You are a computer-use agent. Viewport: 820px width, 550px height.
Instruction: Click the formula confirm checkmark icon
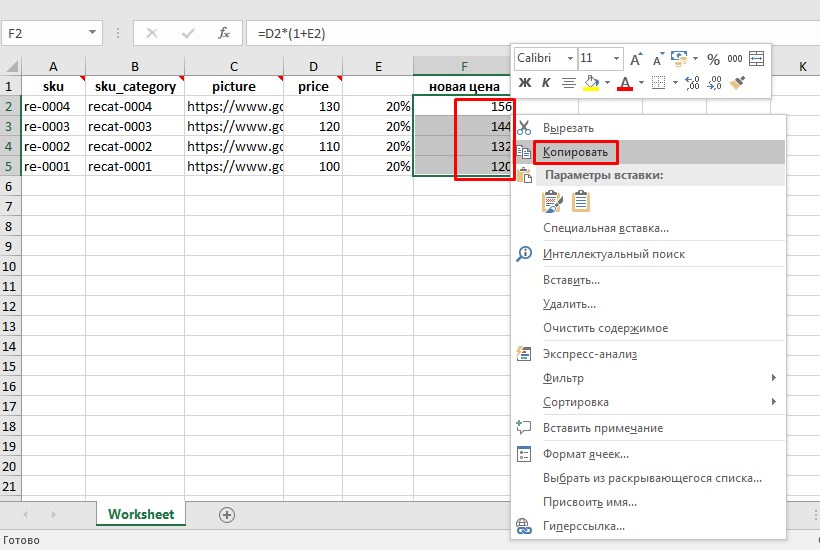coord(188,33)
